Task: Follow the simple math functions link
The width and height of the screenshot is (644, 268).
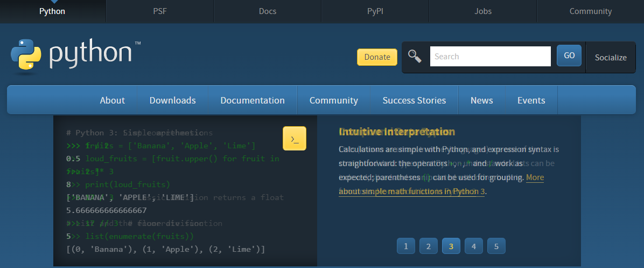Action: [x=412, y=191]
